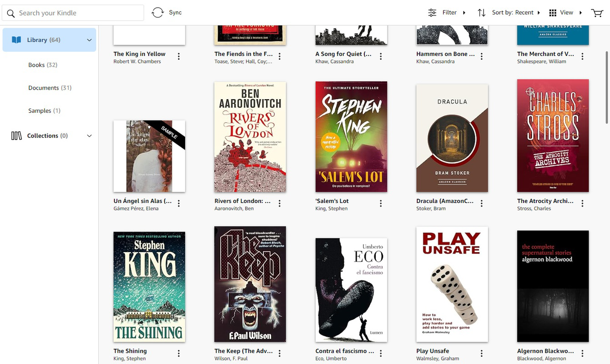
Task: Open the options menu for The Shining
Action: tap(179, 353)
